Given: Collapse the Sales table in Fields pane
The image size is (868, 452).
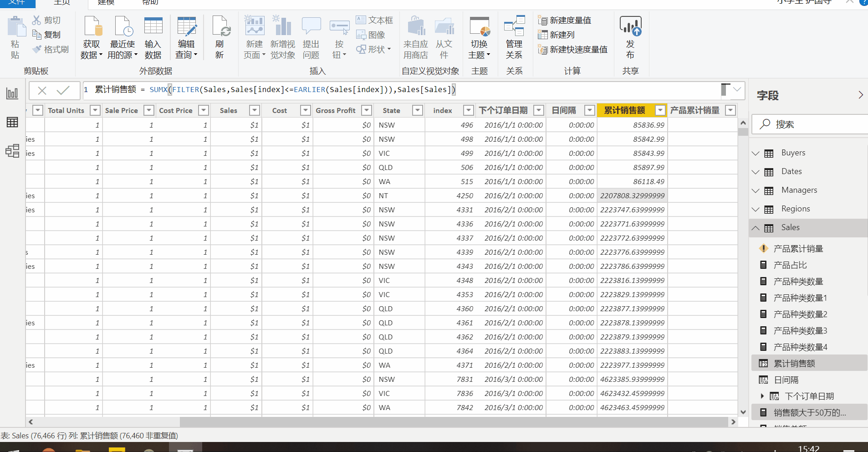Looking at the screenshot, I should coord(756,228).
